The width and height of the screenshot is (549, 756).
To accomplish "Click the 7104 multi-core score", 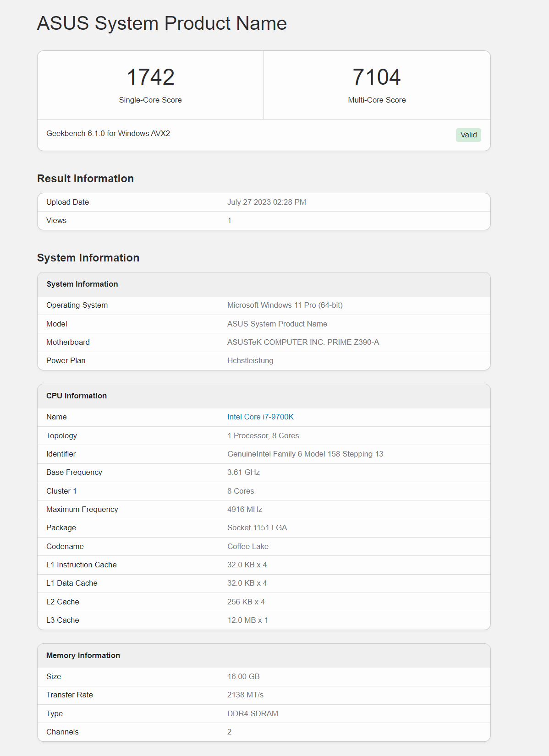I will (377, 77).
